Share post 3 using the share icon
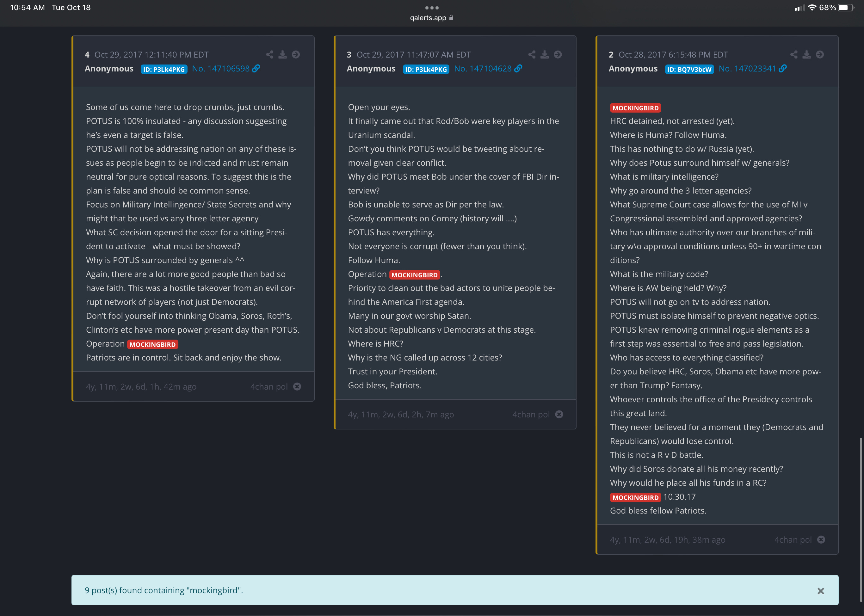Screen dimensions: 864x616 pos(532,55)
